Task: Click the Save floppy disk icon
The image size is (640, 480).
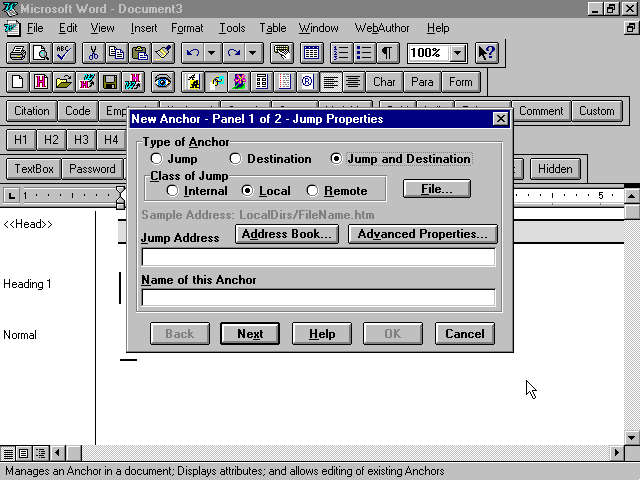Action: click(x=110, y=82)
